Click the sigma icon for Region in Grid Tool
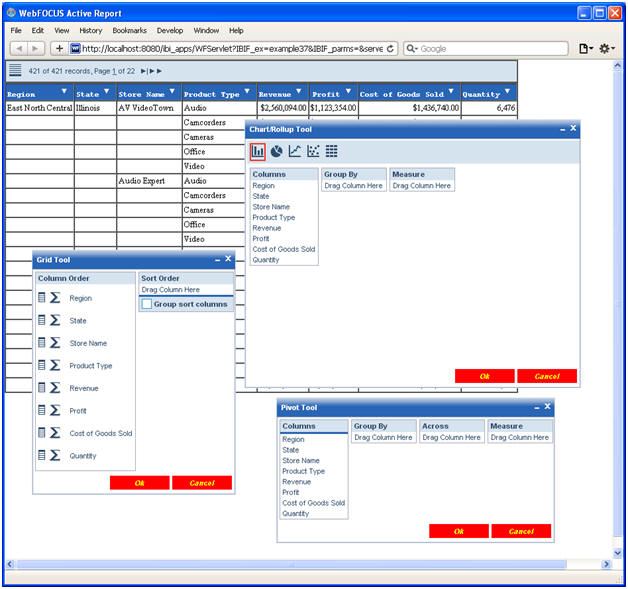The width and height of the screenshot is (628, 589). (x=55, y=298)
